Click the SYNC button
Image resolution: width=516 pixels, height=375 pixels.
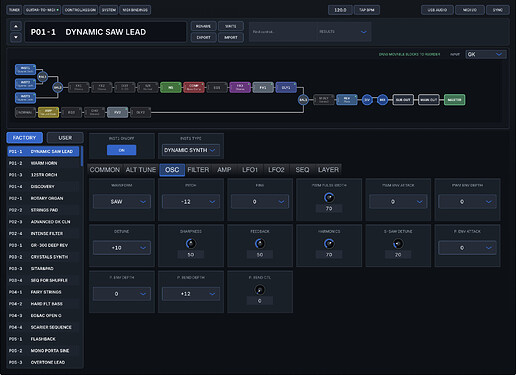(498, 10)
